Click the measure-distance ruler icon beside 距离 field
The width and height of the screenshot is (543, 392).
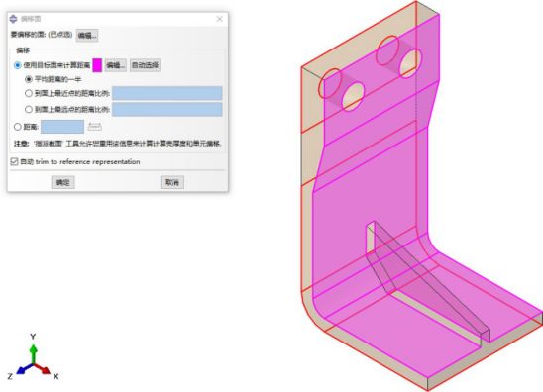point(94,127)
